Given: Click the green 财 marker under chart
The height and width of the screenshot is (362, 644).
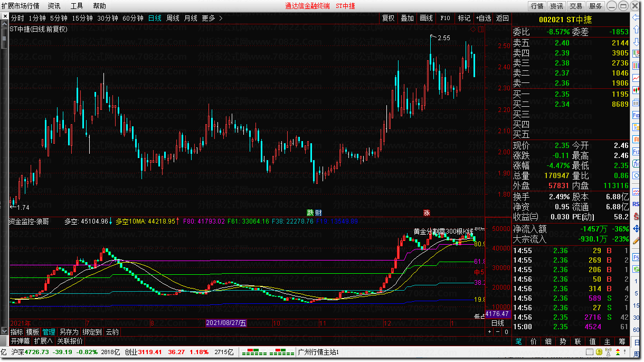Looking at the screenshot, I should (318, 212).
